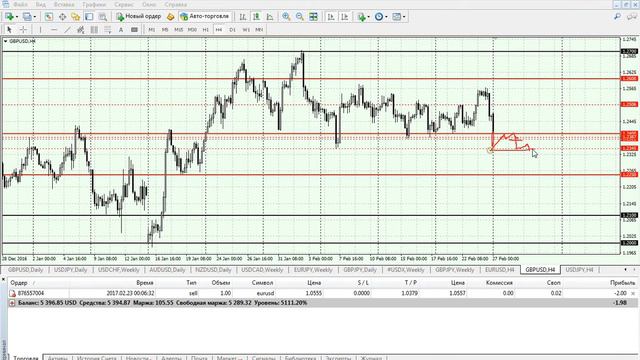Switch chart to Bar chart mode
The width and height of the screenshot is (640, 360).
point(243,17)
